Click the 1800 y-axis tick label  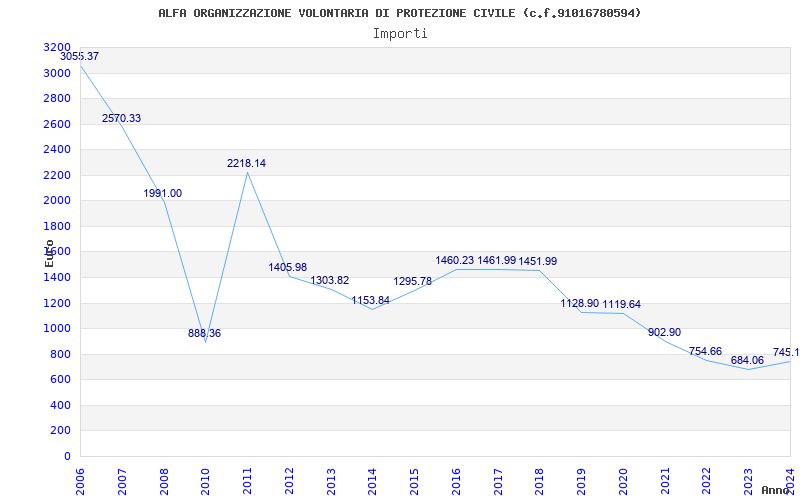point(57,227)
